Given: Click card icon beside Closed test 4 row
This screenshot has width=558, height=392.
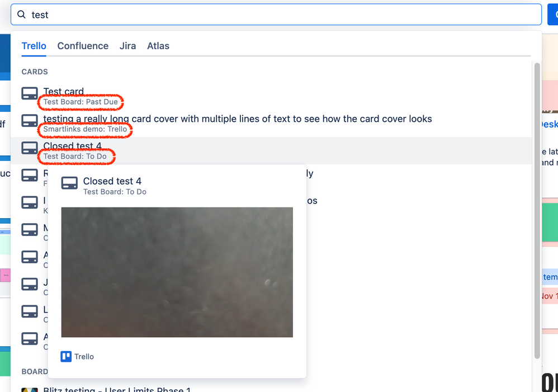Looking at the screenshot, I should 30,148.
